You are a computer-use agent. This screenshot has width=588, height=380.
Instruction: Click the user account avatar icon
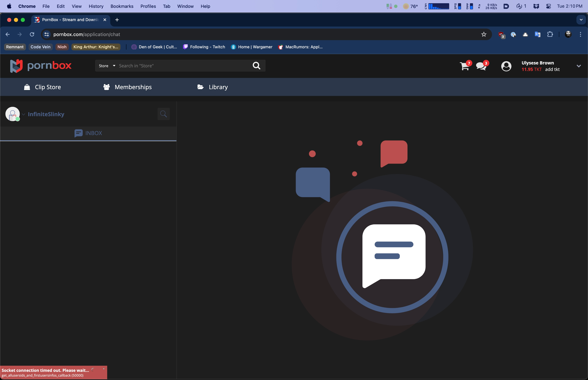506,66
